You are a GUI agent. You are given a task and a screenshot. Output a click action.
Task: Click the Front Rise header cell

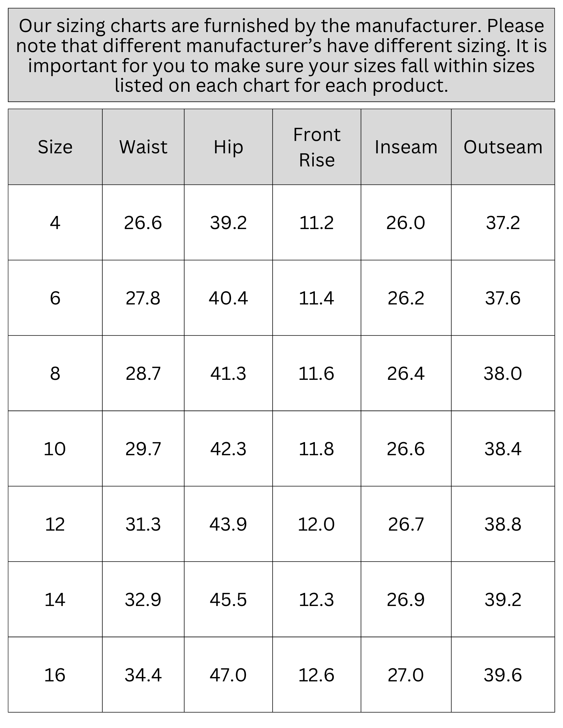[317, 147]
